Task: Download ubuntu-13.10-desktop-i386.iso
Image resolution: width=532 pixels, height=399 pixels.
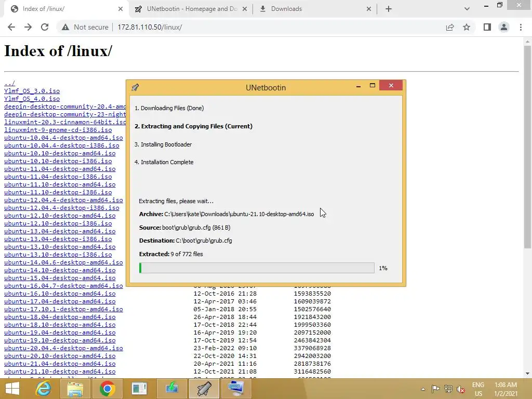Action: pyautogui.click(x=58, y=255)
